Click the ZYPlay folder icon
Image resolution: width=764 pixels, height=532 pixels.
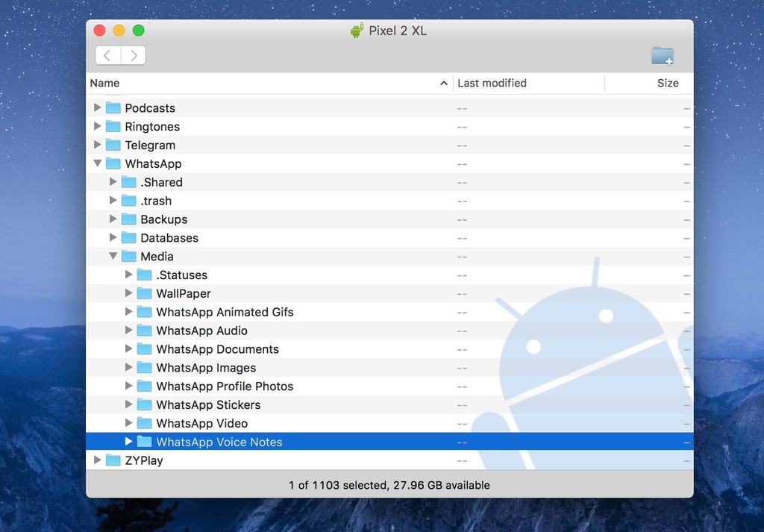(113, 460)
